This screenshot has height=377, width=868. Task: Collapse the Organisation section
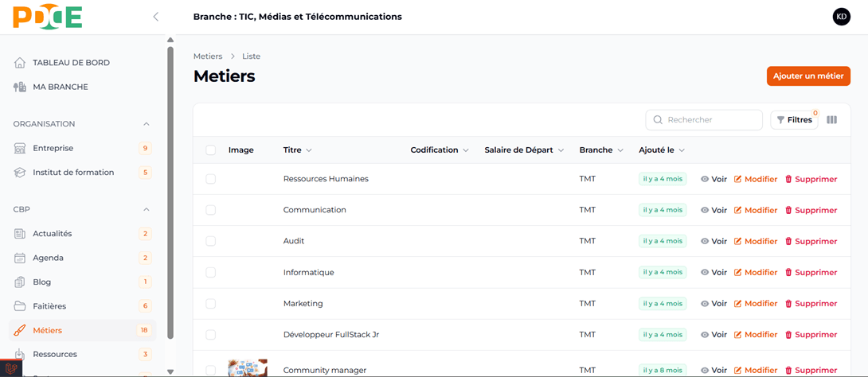(x=146, y=124)
